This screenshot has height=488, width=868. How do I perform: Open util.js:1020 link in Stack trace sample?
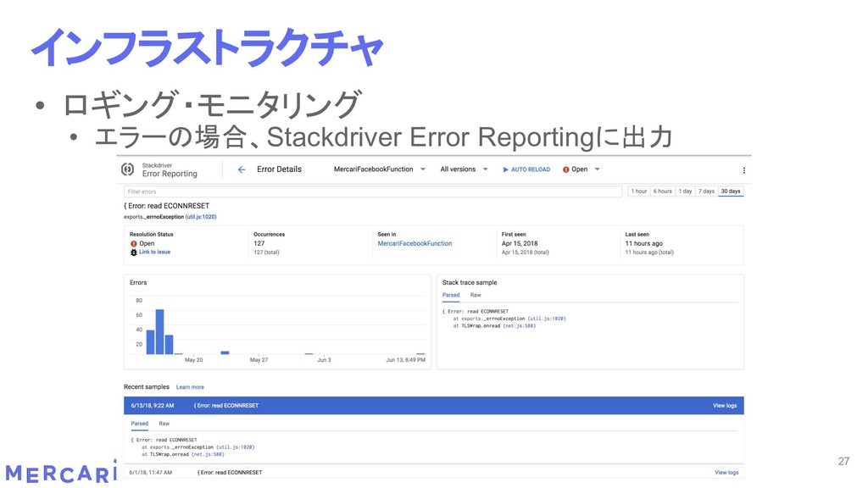pyautogui.click(x=548, y=319)
